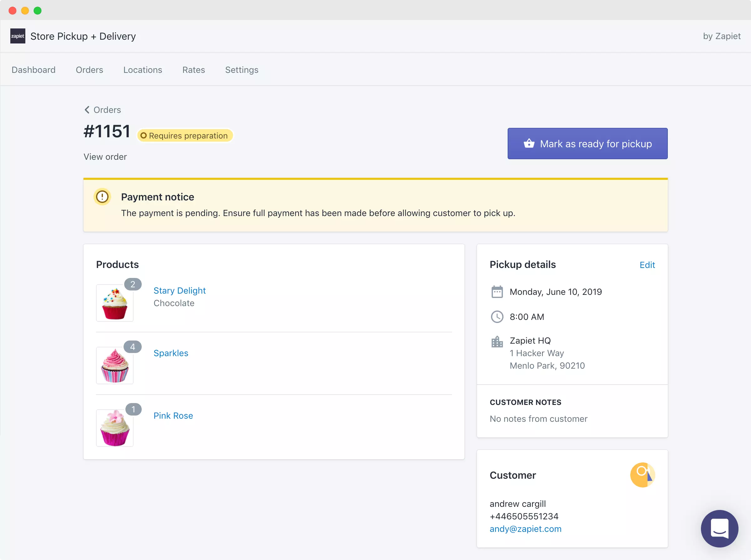Click the customer avatar icon
Screen dimensions: 751x560
(642, 475)
